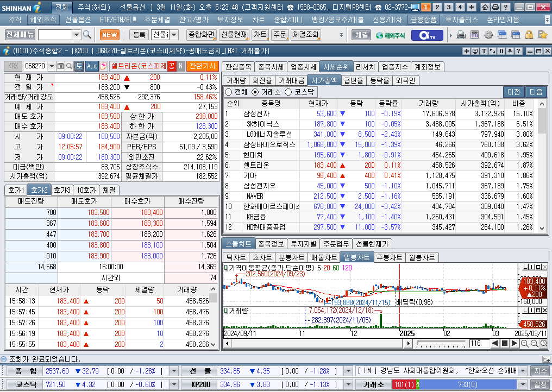Viewport: 552px width, 392px height.
Task: Select the 코스닥 radio button
Action: [288, 92]
